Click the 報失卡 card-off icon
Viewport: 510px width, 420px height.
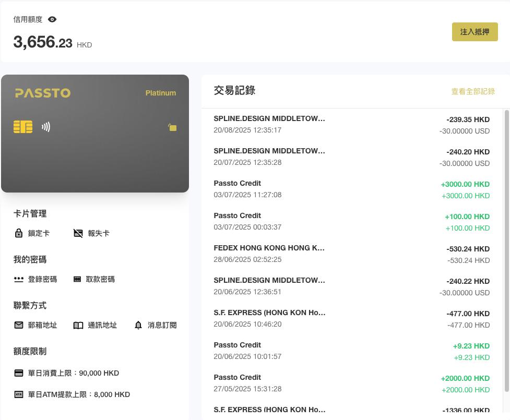(78, 233)
